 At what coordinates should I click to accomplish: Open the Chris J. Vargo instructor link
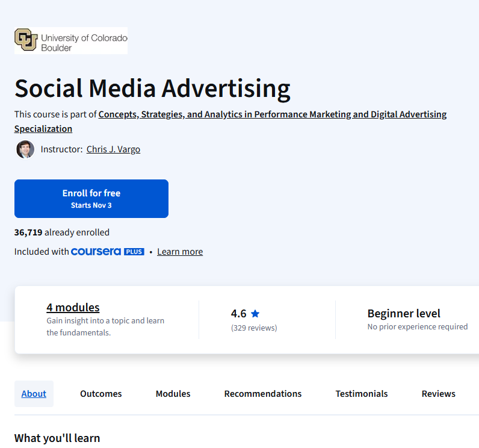[x=113, y=149]
